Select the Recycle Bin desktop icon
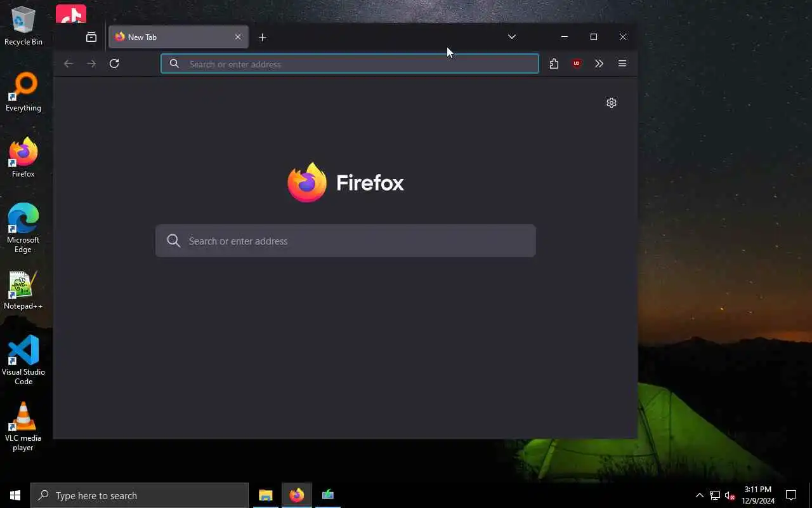Viewport: 812px width, 508px height. coord(23,26)
